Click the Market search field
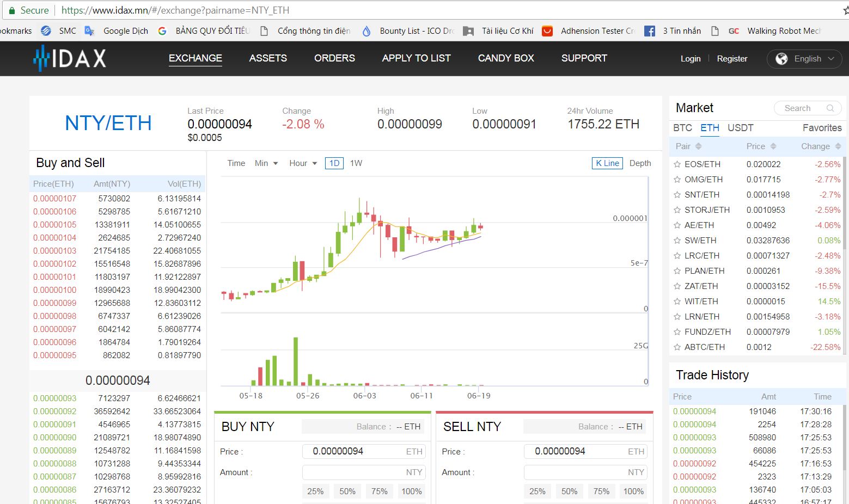Image resolution: width=849 pixels, height=504 pixels. (x=807, y=108)
